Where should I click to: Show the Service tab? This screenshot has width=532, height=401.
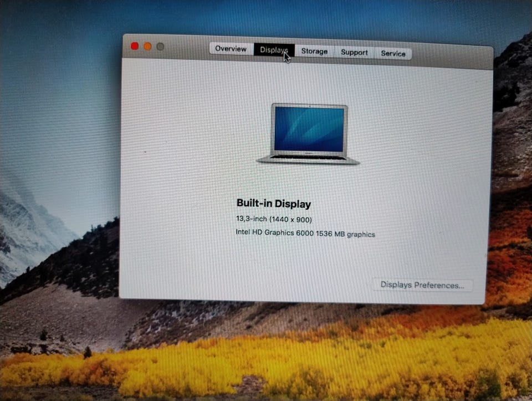[393, 53]
